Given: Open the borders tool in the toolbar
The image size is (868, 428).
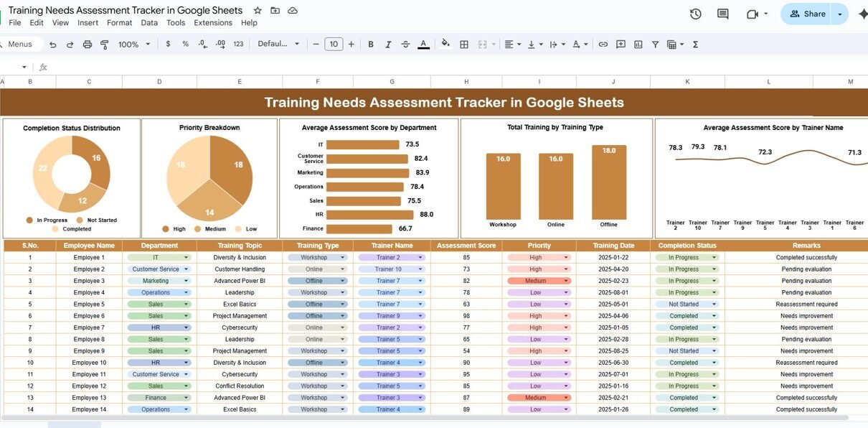Looking at the screenshot, I should [464, 45].
